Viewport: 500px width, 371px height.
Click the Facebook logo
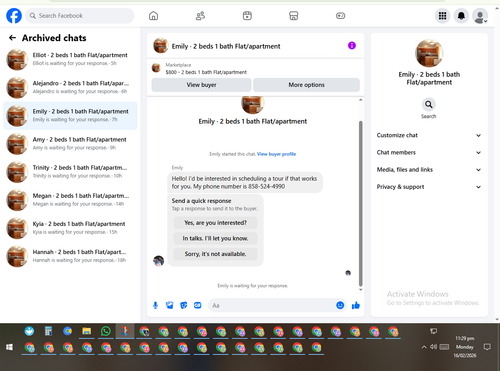point(14,16)
